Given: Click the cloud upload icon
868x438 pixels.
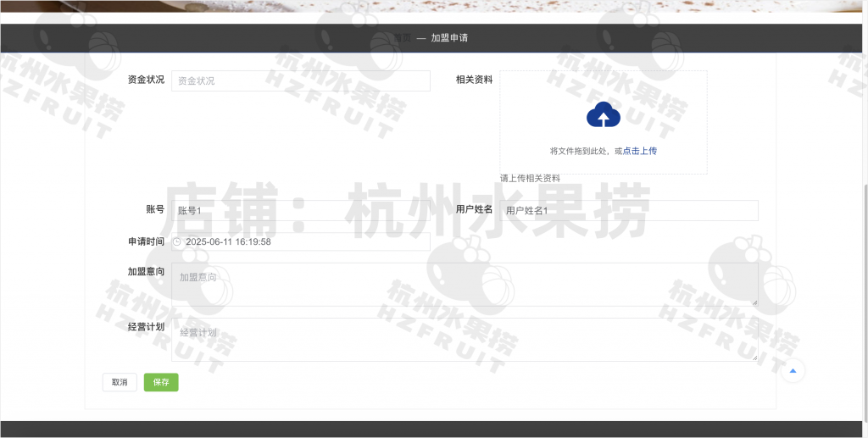Looking at the screenshot, I should point(604,114).
